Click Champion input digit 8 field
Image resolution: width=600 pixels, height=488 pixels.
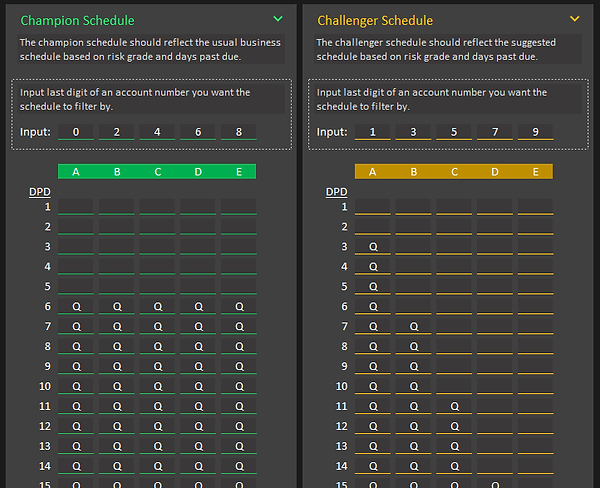[x=238, y=132]
